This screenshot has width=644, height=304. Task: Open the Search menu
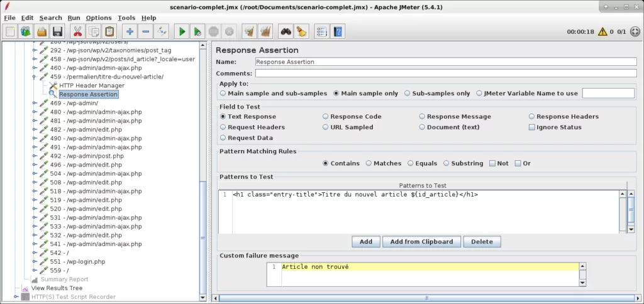(50, 18)
